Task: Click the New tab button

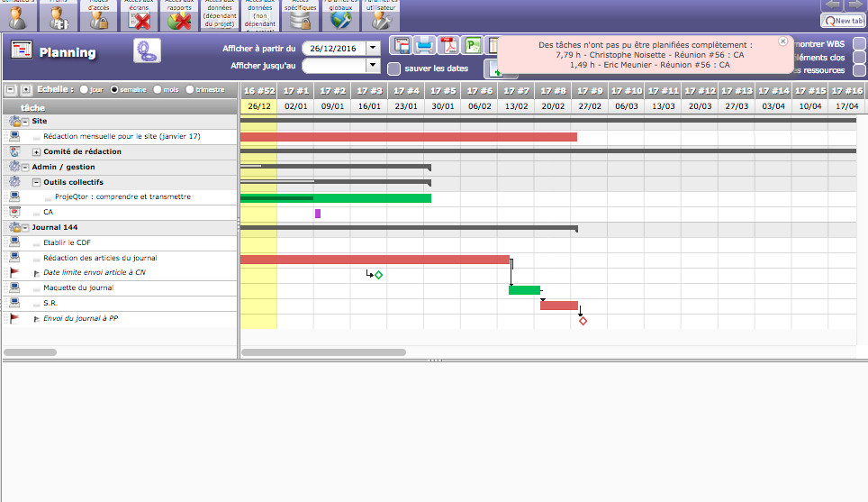Action: [x=843, y=20]
